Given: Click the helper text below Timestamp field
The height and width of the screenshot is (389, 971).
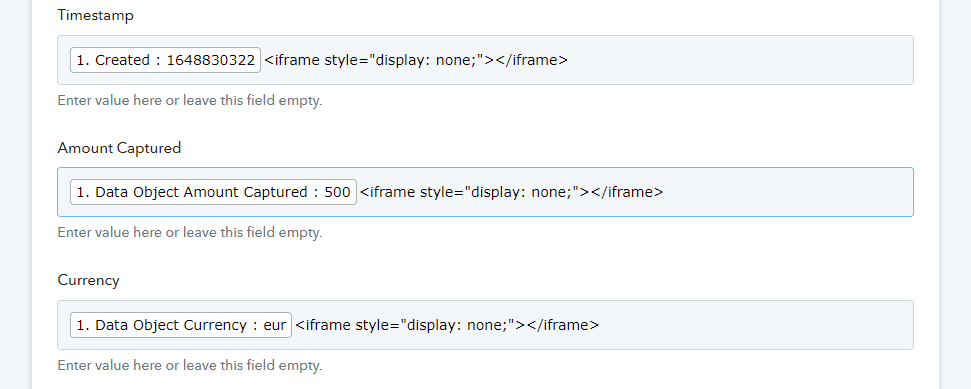Looking at the screenshot, I should coord(190,100).
